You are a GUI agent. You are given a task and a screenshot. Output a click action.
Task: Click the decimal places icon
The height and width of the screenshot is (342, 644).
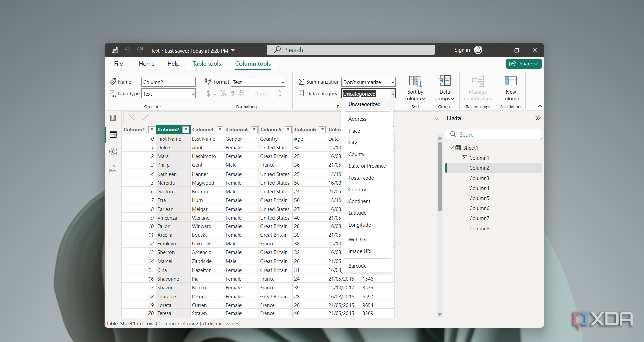[241, 94]
